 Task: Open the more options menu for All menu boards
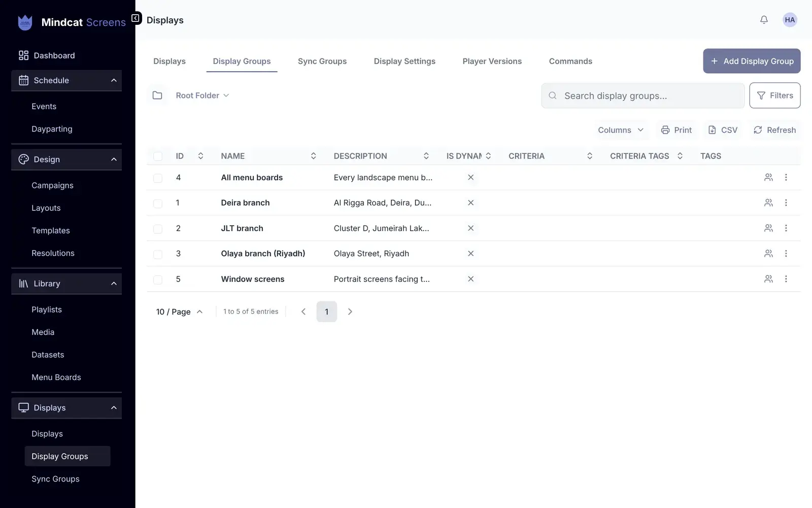click(x=786, y=177)
